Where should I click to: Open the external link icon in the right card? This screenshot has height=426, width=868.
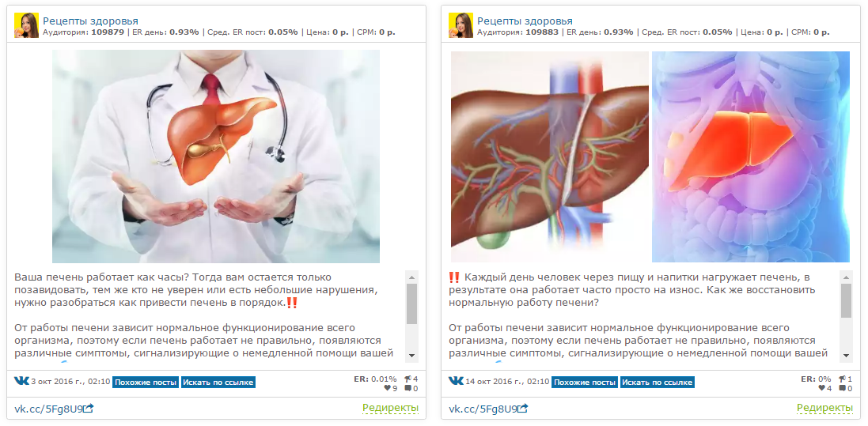(x=522, y=409)
